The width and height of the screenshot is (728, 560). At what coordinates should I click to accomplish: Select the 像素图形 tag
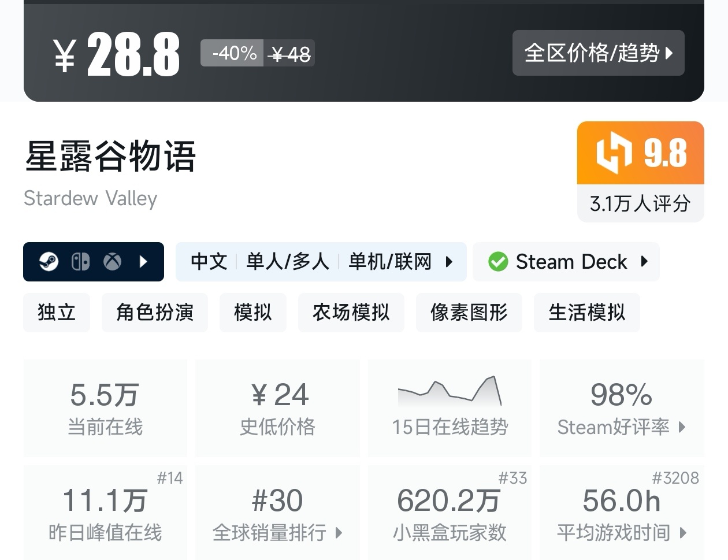click(x=469, y=313)
